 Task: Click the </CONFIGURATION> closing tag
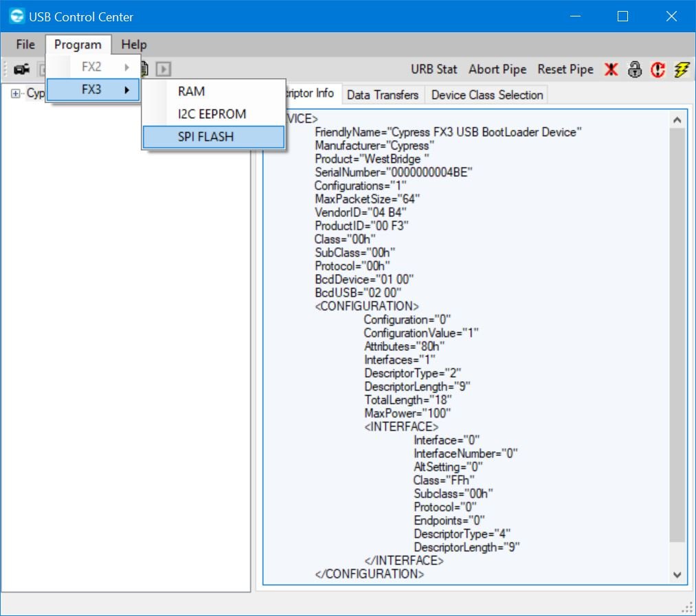(370, 574)
